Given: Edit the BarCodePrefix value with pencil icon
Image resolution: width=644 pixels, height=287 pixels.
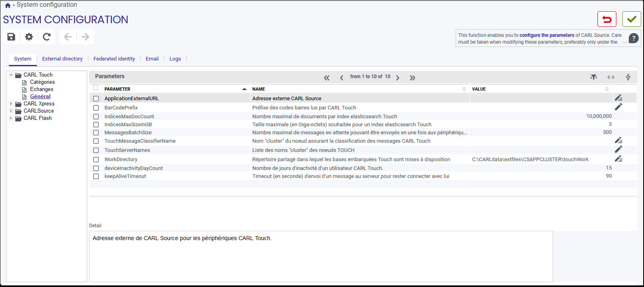Looking at the screenshot, I should click(618, 107).
